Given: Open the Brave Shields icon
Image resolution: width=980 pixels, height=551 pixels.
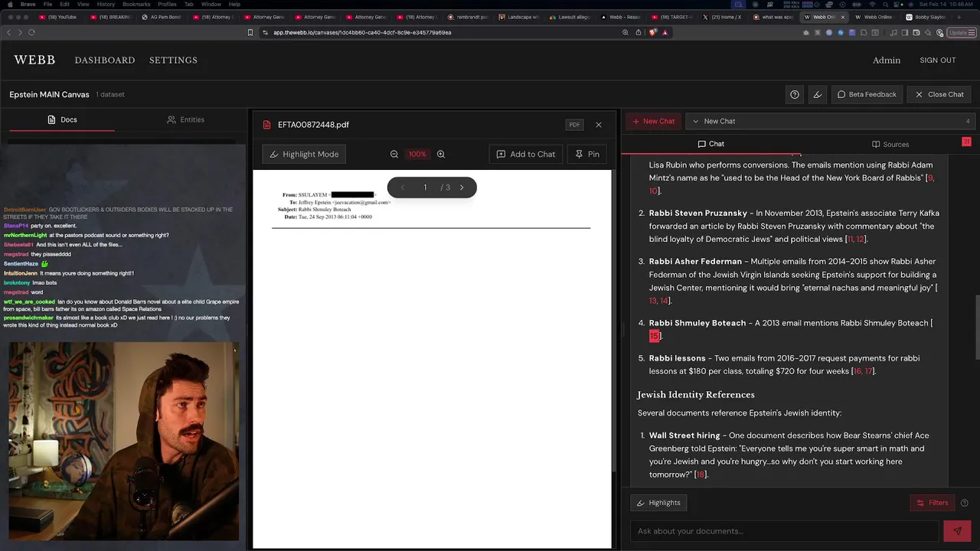Looking at the screenshot, I should [x=652, y=32].
